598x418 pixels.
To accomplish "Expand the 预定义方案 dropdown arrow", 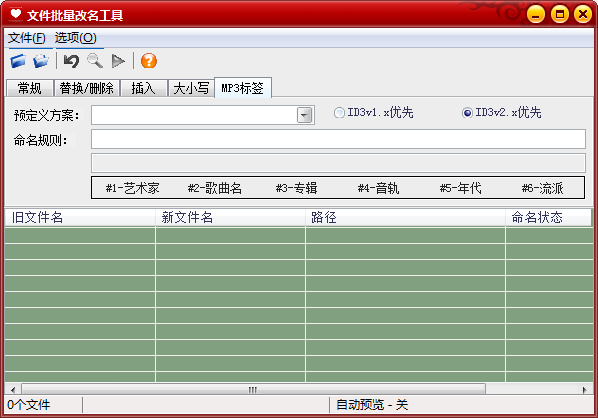I will point(304,115).
